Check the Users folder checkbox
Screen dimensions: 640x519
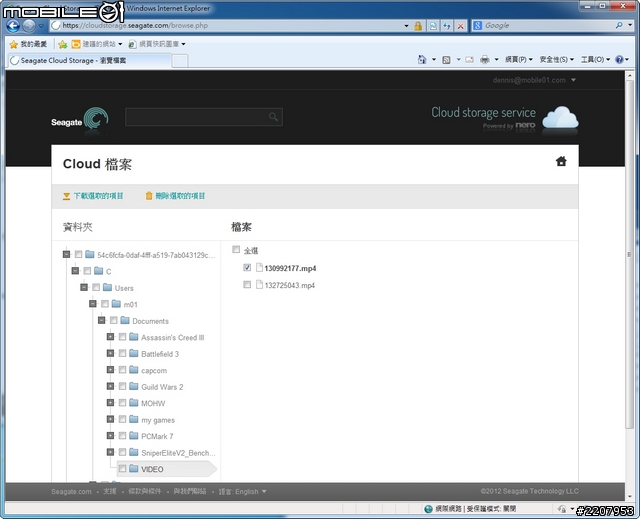tap(96, 287)
